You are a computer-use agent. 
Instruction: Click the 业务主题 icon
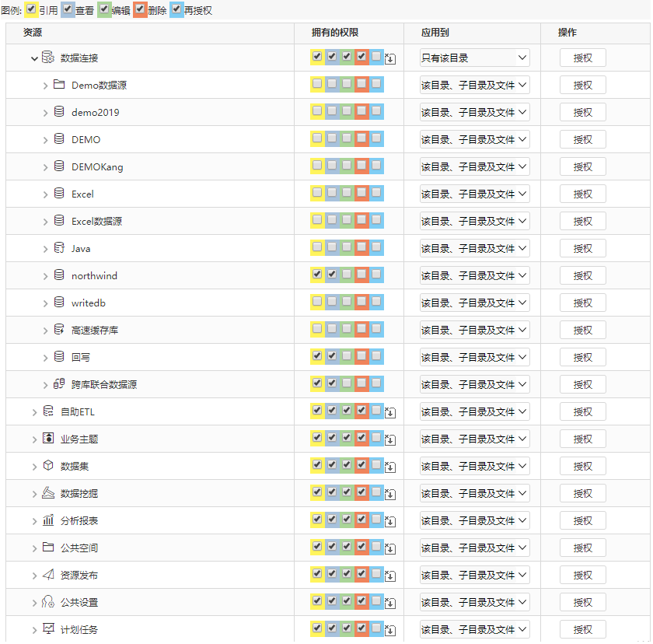point(48,438)
